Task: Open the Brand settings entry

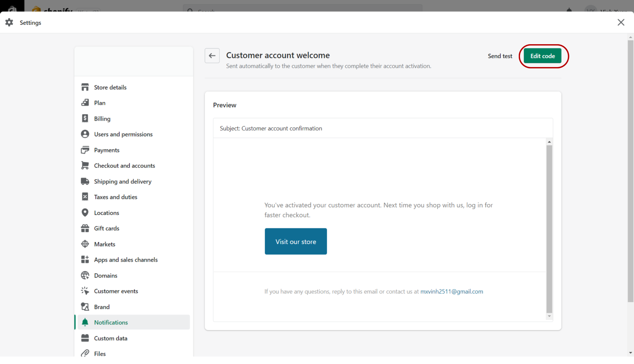Action: (102, 306)
